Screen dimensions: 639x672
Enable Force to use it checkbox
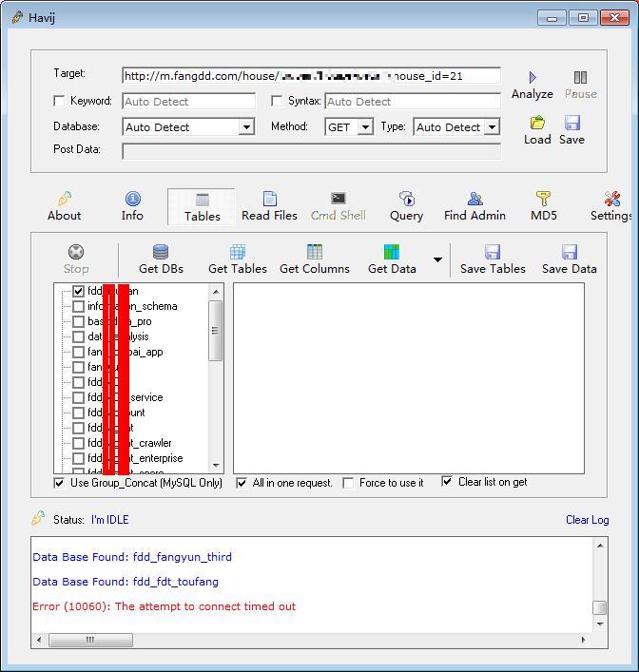pyautogui.click(x=348, y=483)
